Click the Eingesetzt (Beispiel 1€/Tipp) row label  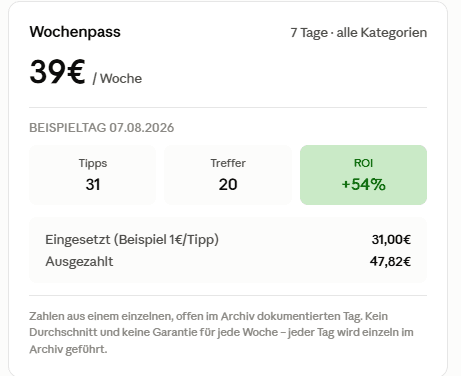[132, 240]
